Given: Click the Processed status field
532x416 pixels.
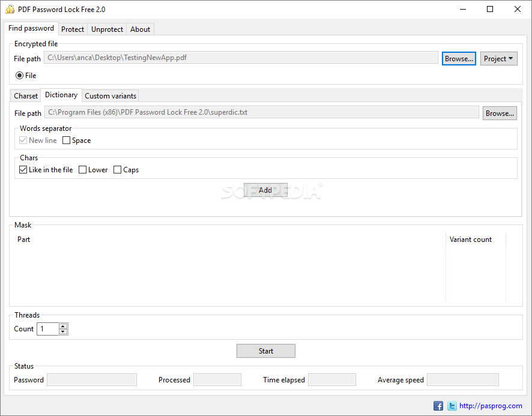Looking at the screenshot, I should pyautogui.click(x=217, y=380).
